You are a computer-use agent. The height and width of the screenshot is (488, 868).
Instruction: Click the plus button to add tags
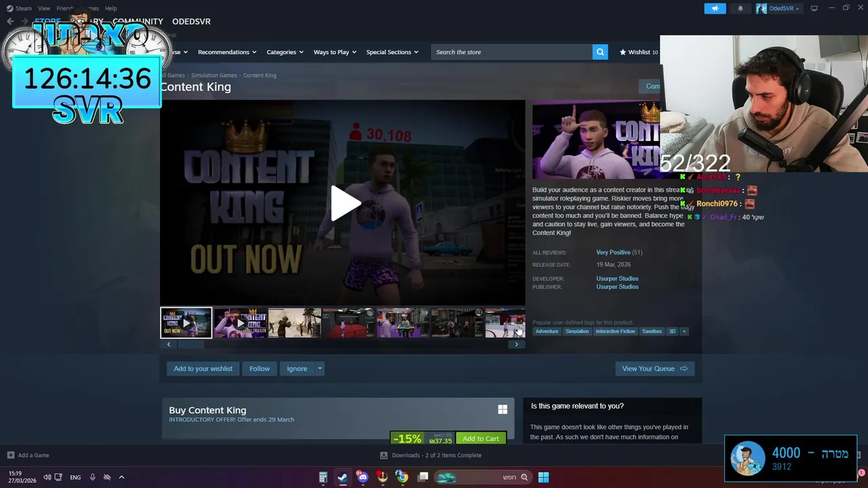point(684,331)
